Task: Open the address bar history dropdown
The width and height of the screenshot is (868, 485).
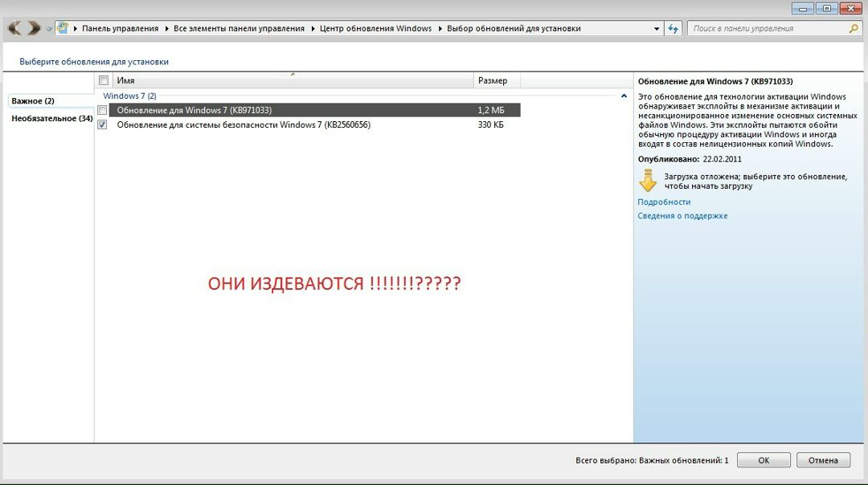Action: tap(657, 29)
